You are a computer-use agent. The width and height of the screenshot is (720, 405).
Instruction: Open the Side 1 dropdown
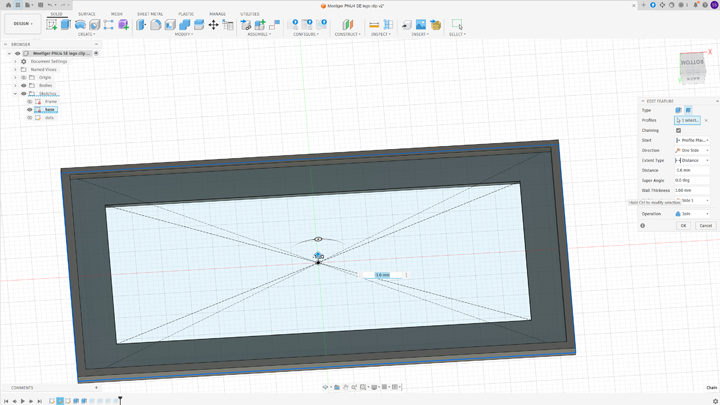tap(692, 201)
